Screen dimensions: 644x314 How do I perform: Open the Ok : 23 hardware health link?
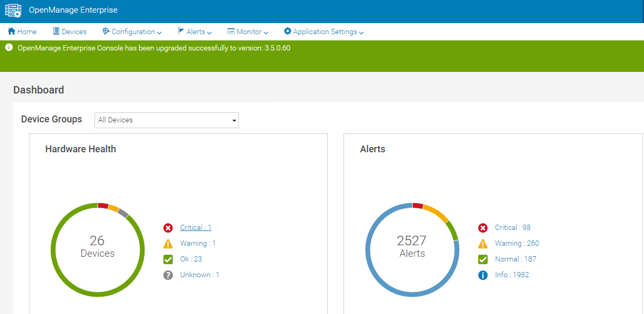coord(191,259)
